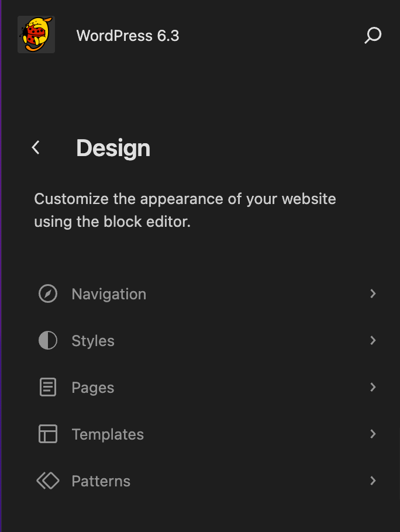
Task: Select the Navigation compass icon
Action: (x=48, y=293)
